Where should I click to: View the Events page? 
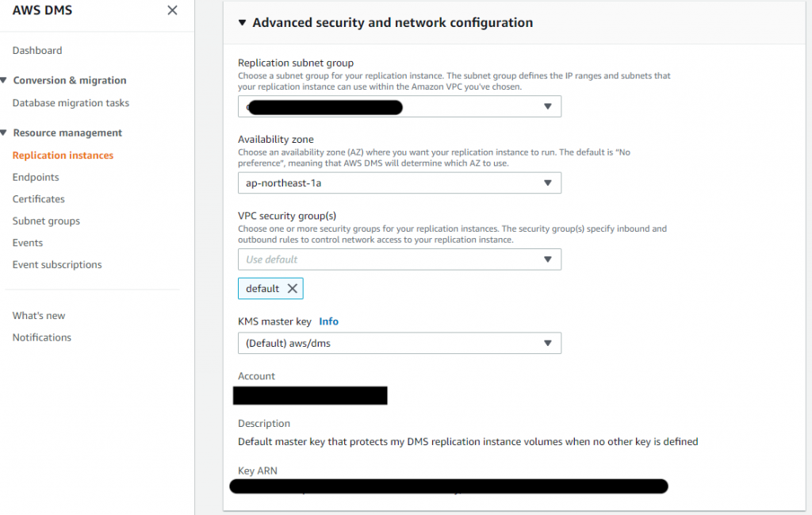28,243
